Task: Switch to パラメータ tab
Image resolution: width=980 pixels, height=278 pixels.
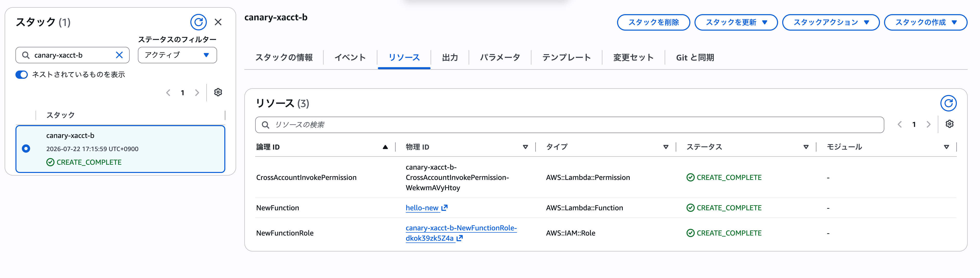Action: tap(500, 57)
